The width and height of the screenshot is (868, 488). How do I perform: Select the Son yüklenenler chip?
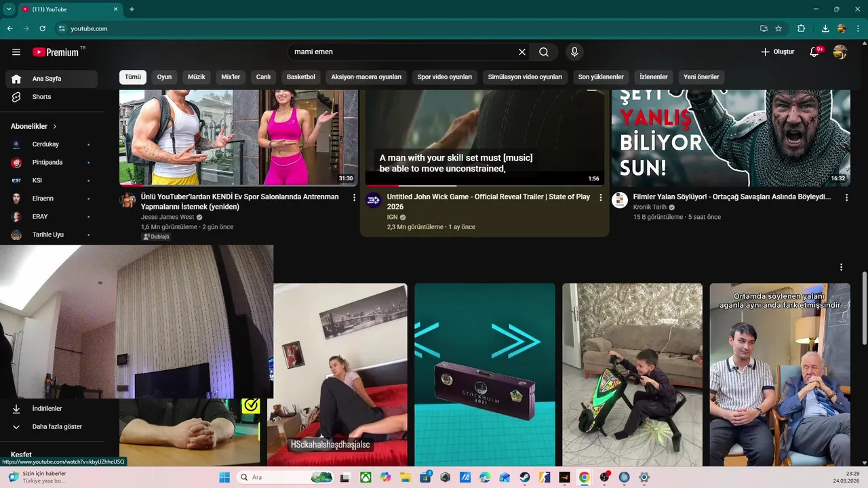[x=601, y=77]
